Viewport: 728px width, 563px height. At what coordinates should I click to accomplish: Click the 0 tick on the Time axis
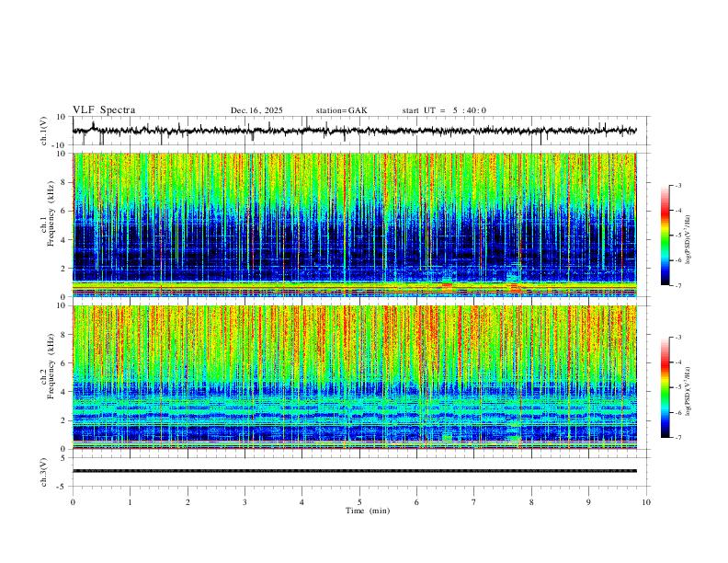[x=73, y=502]
